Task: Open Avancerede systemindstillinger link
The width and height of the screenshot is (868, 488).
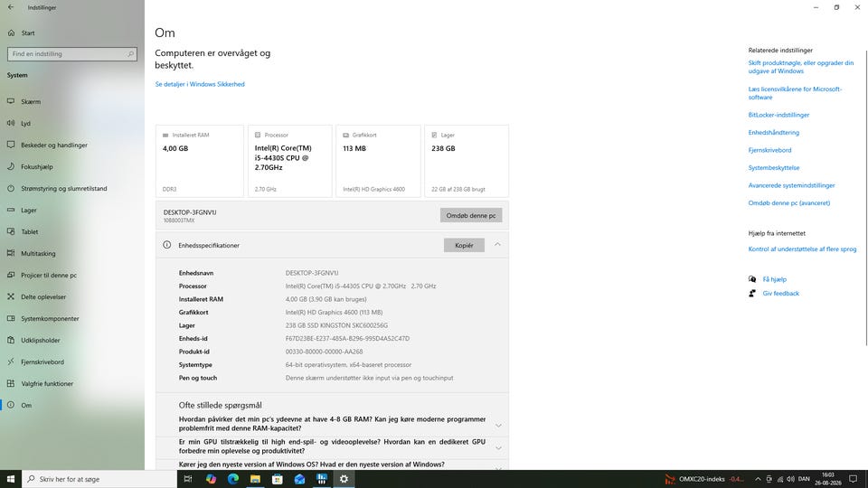Action: tap(792, 185)
